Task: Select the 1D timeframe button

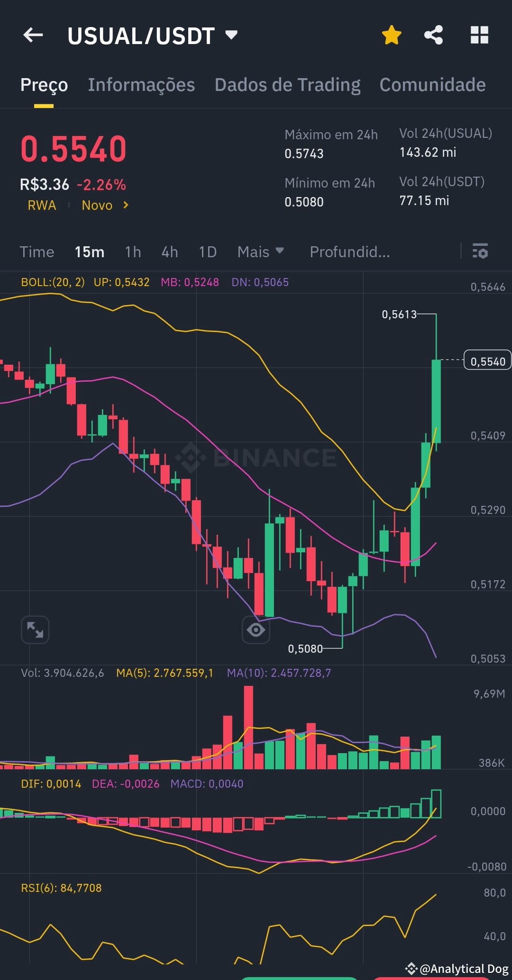Action: coord(207,252)
